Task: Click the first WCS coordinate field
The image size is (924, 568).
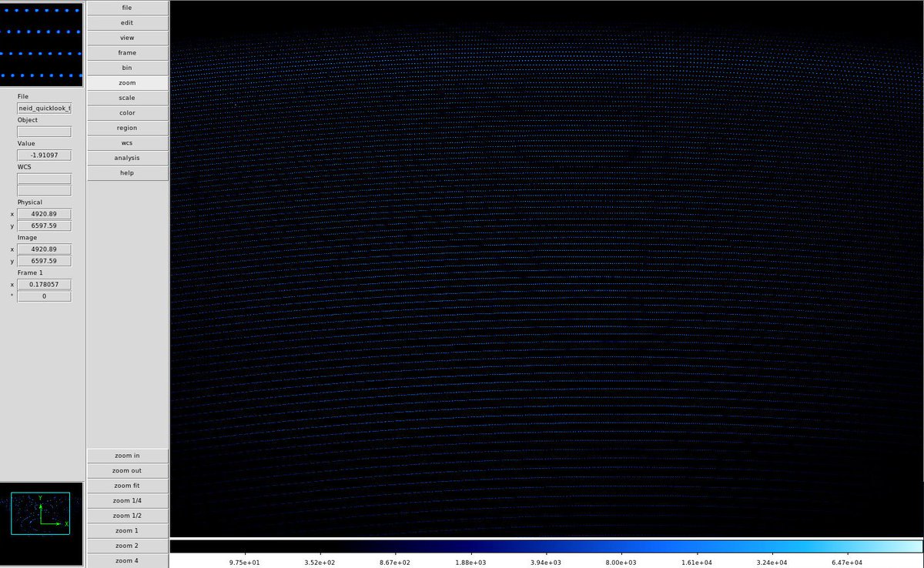Action: pyautogui.click(x=44, y=179)
